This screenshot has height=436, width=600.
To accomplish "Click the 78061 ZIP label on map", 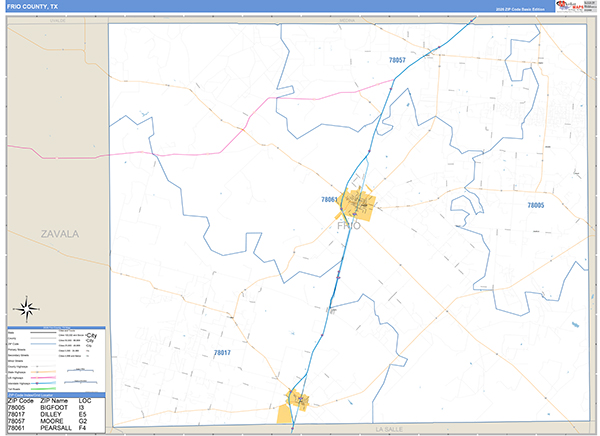I will pos(329,199).
